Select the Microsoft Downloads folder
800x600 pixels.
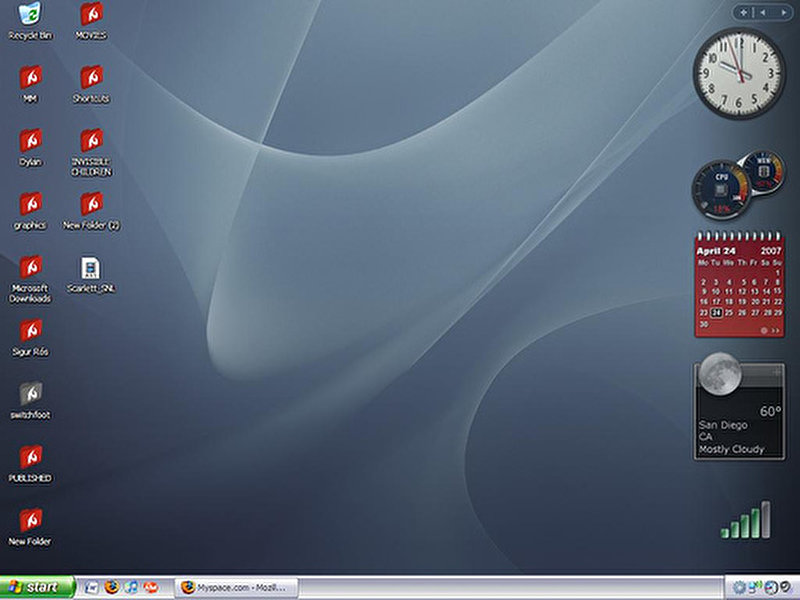click(x=30, y=268)
